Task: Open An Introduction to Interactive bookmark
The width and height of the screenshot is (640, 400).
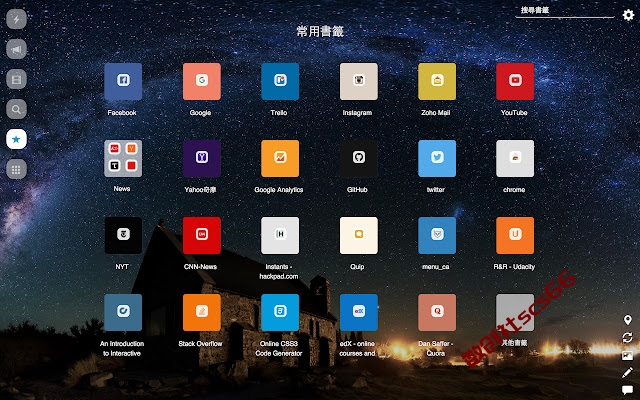Action: click(123, 312)
